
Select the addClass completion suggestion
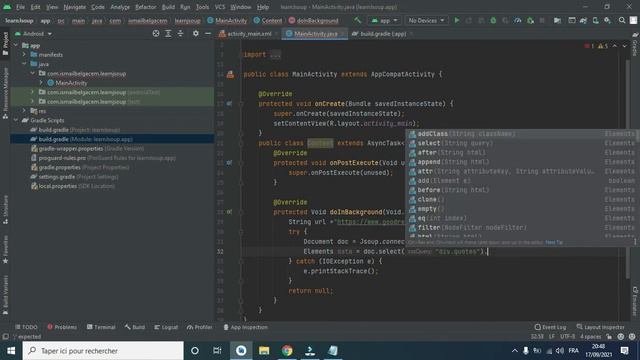point(522,134)
